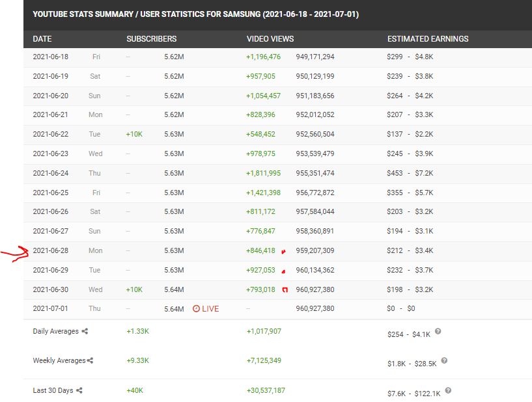Click view gain +978,975
The height and width of the screenshot is (402, 532).
coord(260,154)
